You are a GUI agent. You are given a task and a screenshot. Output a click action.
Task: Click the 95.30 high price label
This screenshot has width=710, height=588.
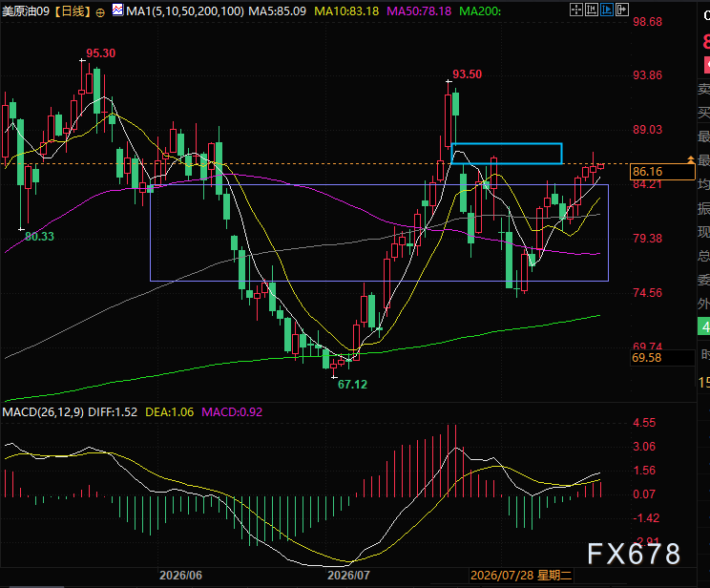tap(100, 53)
